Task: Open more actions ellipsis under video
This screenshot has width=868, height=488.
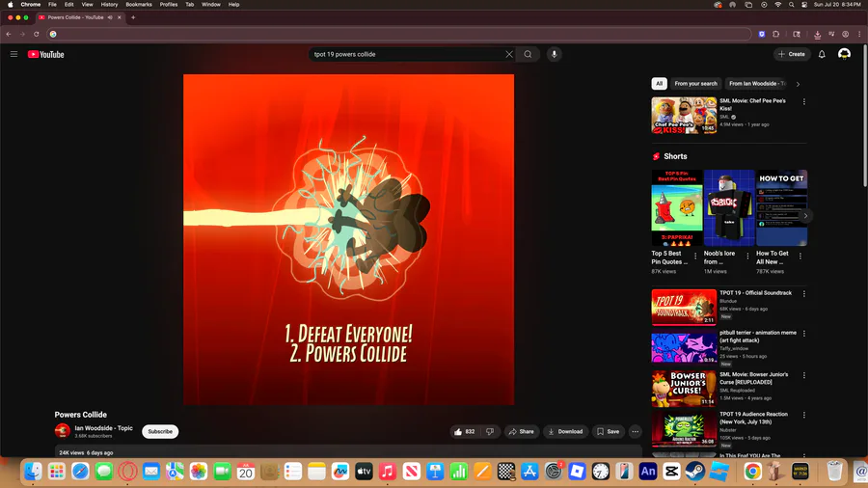Action: tap(635, 431)
